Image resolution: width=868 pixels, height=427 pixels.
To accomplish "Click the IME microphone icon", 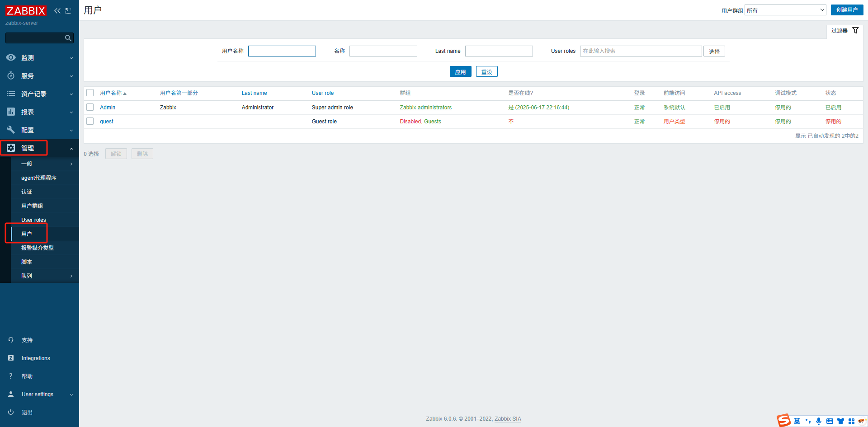I will click(819, 421).
